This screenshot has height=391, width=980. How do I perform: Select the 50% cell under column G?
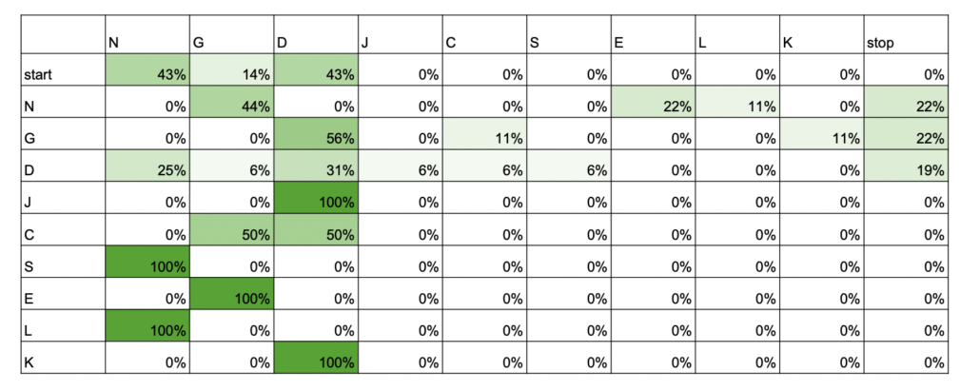pos(232,234)
